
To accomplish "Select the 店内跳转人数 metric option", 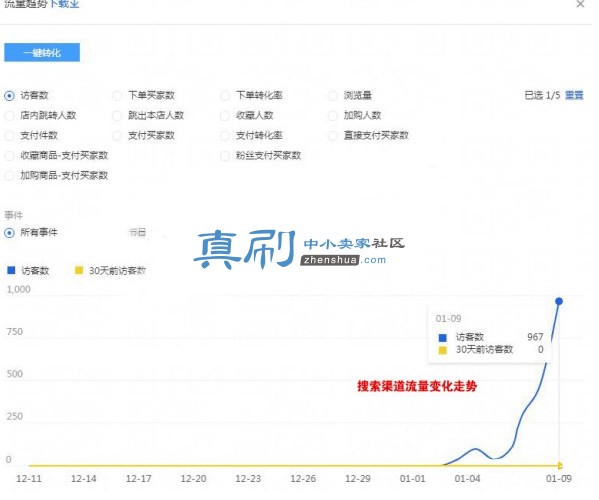I will [9, 115].
